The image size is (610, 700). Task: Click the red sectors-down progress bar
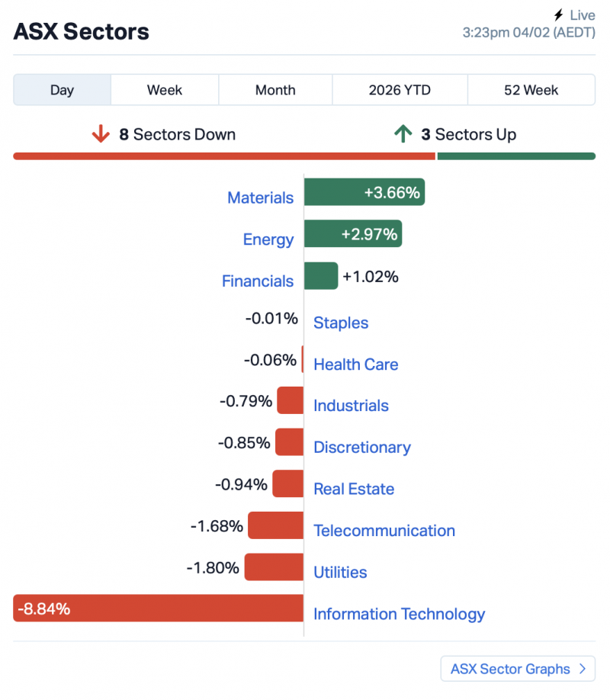pyautogui.click(x=223, y=156)
